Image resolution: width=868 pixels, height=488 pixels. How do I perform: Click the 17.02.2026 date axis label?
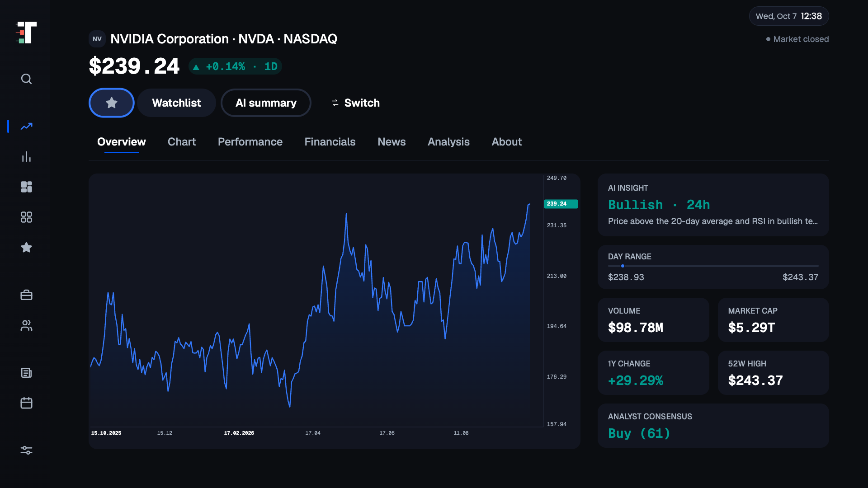[239, 433]
